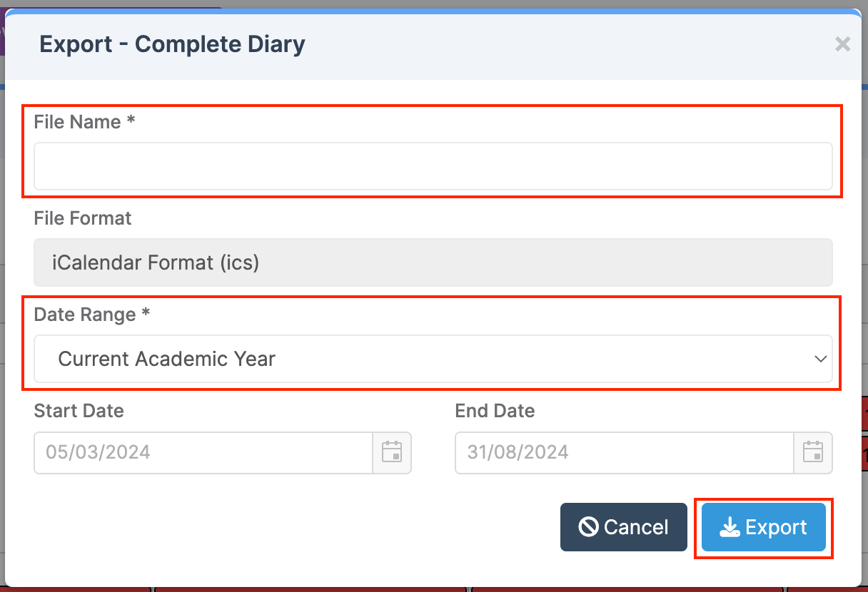Expand the Current Academic Year dropdown
Screen dimensions: 868x592
click(433, 359)
